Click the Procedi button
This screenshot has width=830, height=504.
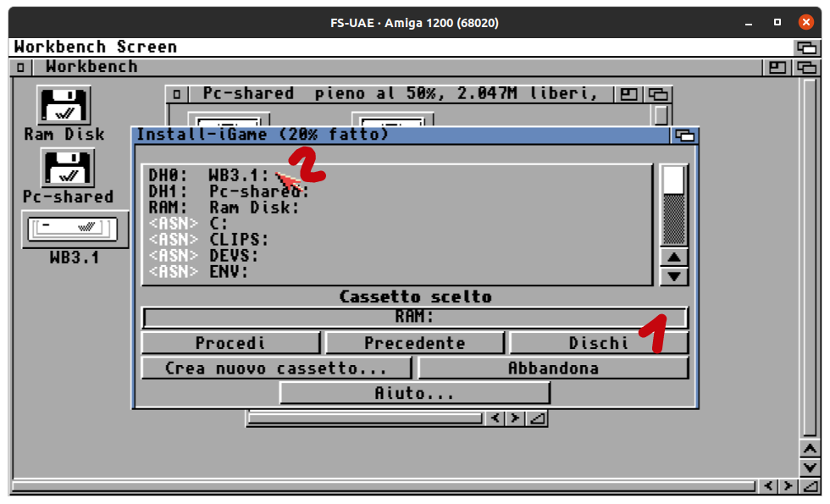coord(230,342)
